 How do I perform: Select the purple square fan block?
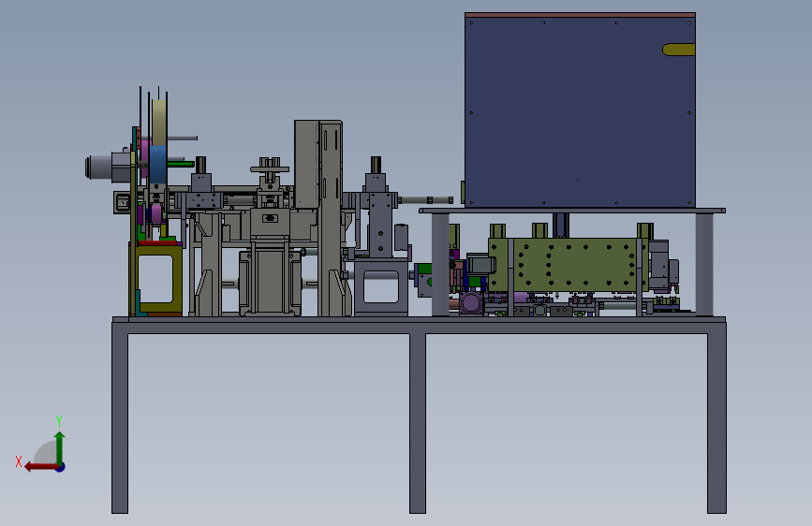471,303
